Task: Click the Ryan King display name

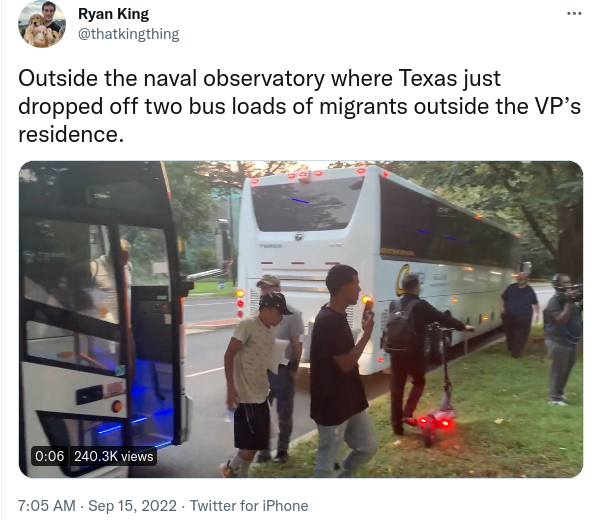Action: (113, 14)
